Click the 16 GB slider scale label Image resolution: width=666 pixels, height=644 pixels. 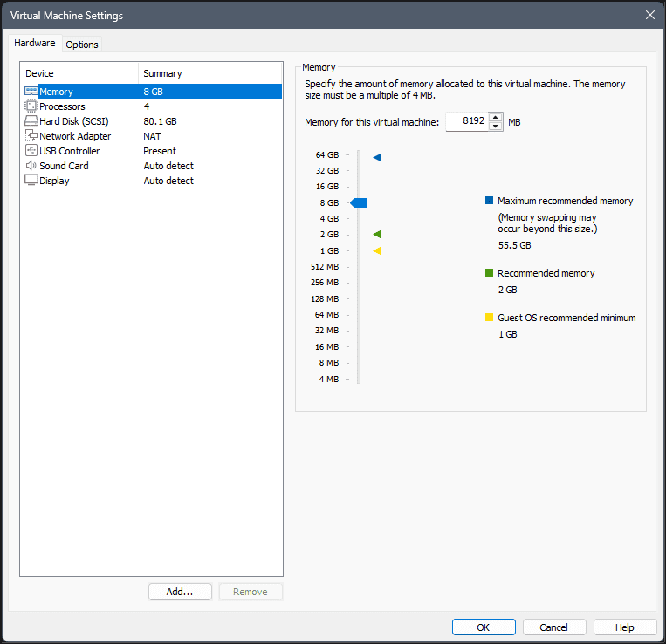tap(327, 187)
